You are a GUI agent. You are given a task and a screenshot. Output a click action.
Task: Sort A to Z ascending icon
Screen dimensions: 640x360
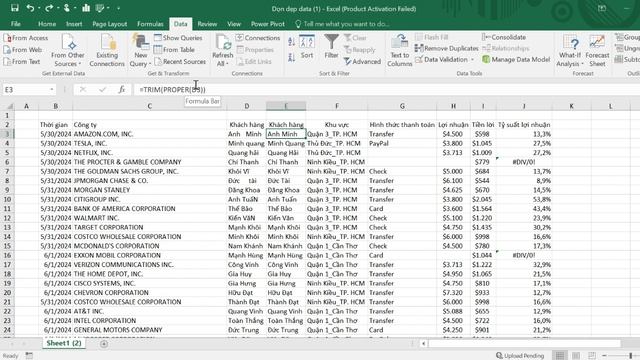click(x=291, y=41)
